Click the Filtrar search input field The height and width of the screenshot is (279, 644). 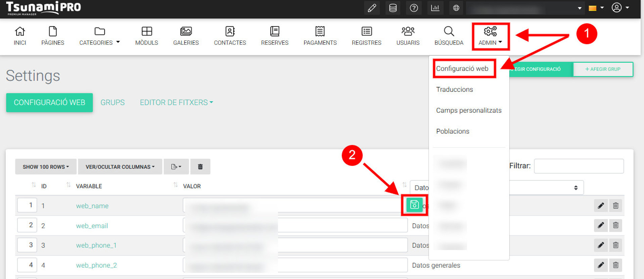click(579, 166)
